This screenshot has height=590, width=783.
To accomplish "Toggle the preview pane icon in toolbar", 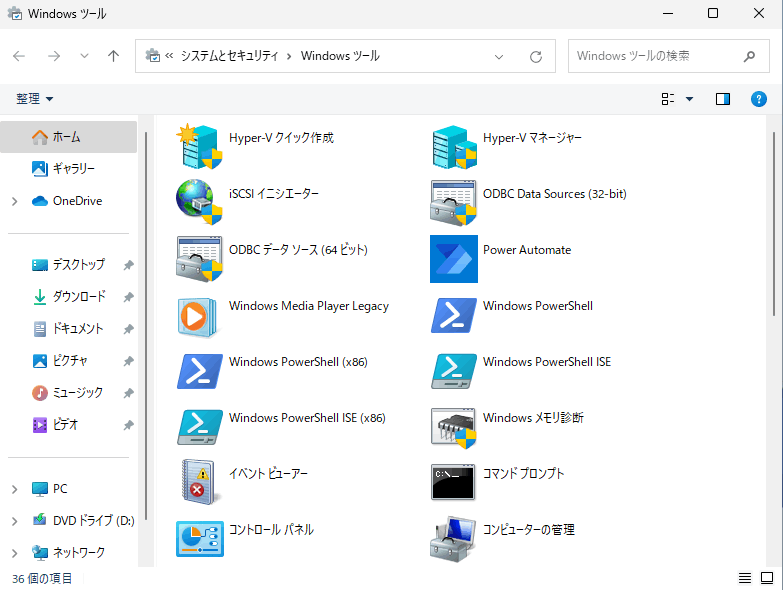I will pyautogui.click(x=723, y=99).
